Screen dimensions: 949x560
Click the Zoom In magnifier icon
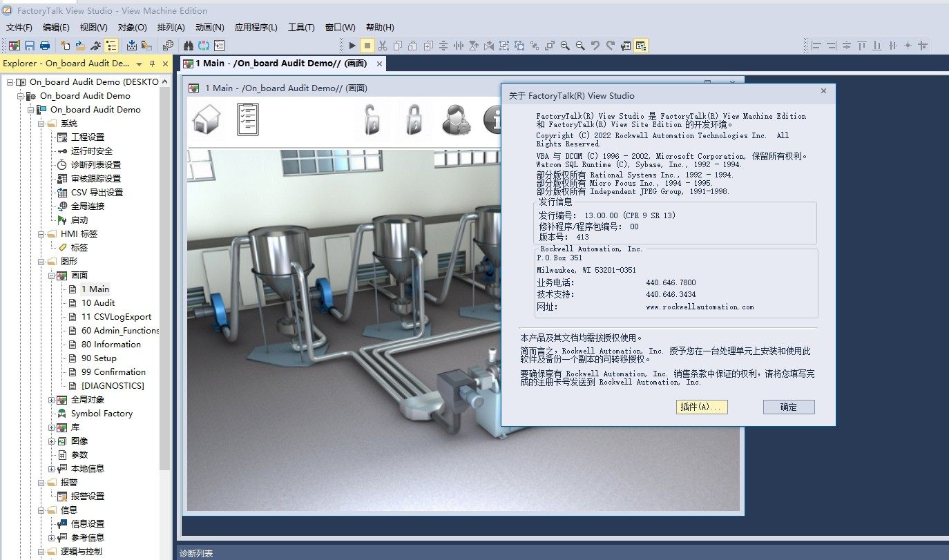[565, 46]
